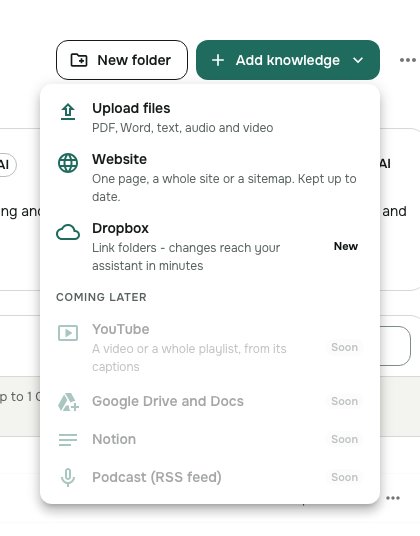Click the YouTube play icon
This screenshot has width=420, height=536.
[x=68, y=333]
